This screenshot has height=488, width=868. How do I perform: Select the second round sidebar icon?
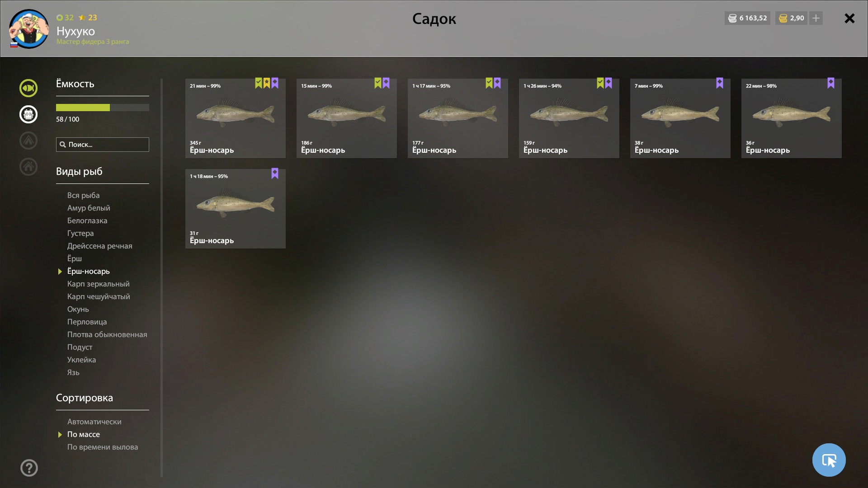28,114
